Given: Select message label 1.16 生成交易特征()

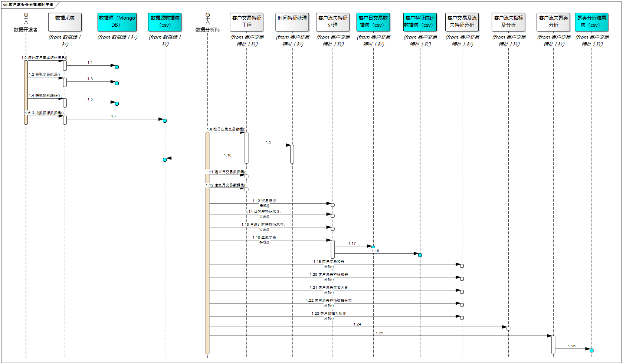Looking at the screenshot, I should point(264,240).
